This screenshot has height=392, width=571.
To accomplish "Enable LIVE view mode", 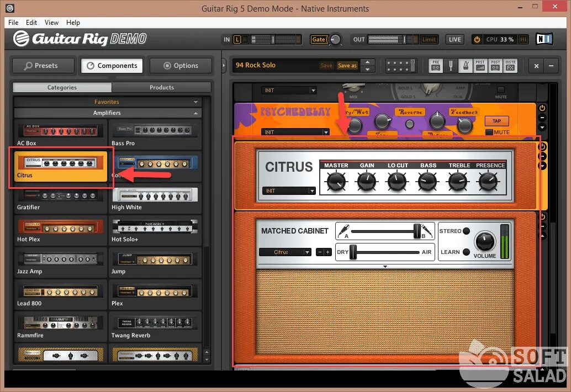I will click(x=455, y=39).
